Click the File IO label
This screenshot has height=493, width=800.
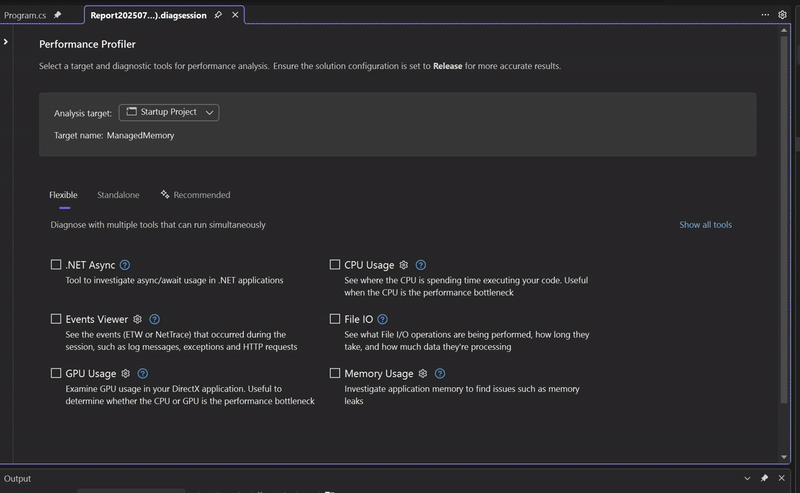point(358,319)
